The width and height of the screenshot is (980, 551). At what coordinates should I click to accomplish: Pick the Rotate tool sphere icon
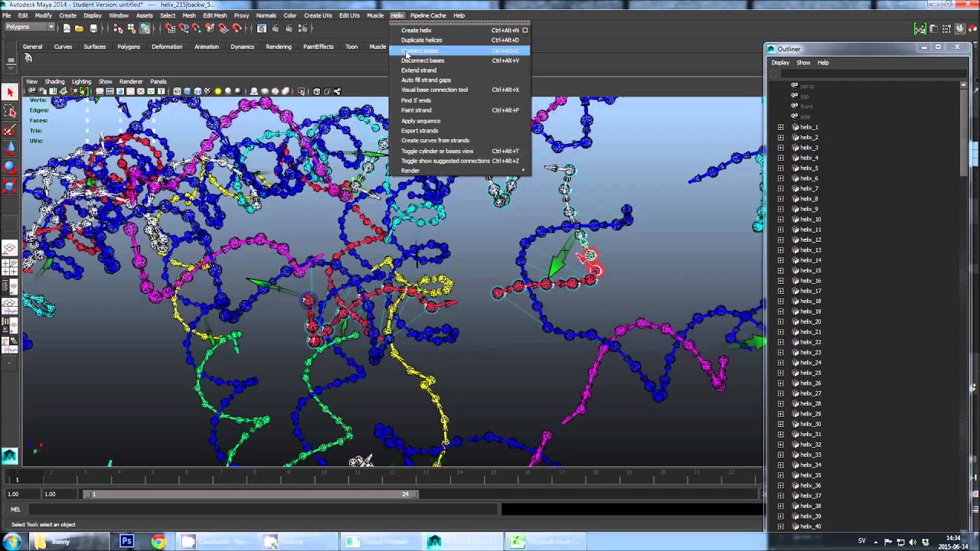pyautogui.click(x=10, y=168)
